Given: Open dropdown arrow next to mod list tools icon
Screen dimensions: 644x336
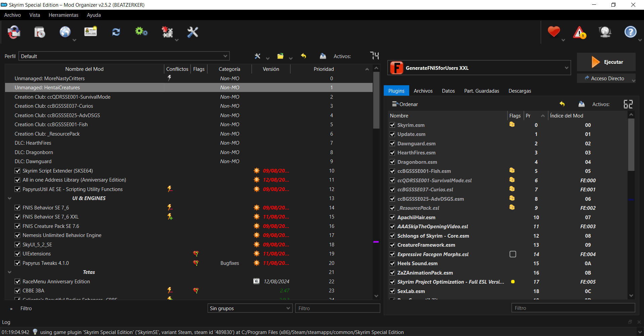Looking at the screenshot, I should (268, 58).
